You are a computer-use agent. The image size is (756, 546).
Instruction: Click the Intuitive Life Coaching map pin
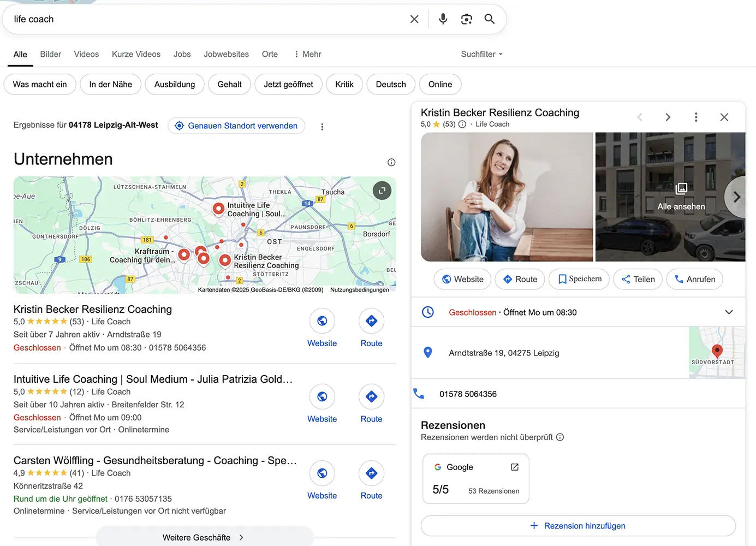(218, 209)
